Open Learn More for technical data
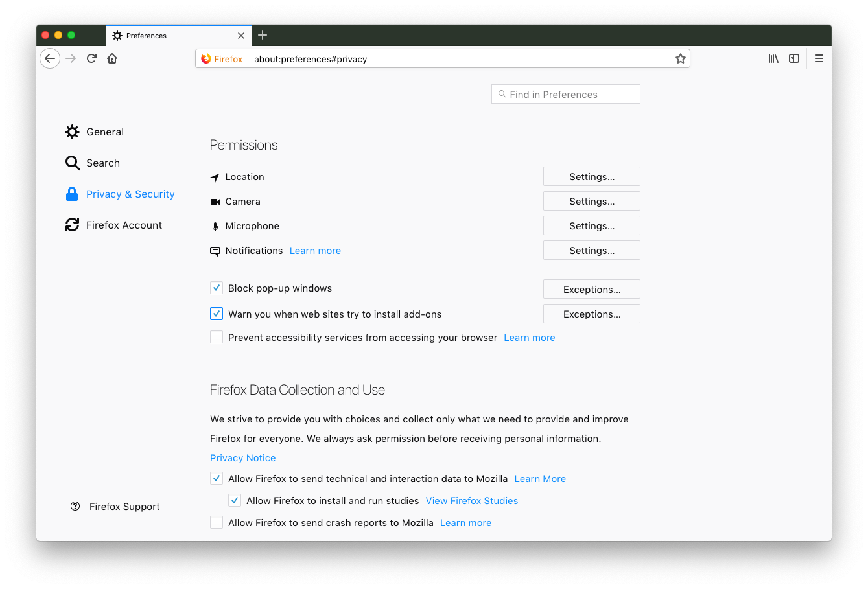The height and width of the screenshot is (589, 868). 540,479
